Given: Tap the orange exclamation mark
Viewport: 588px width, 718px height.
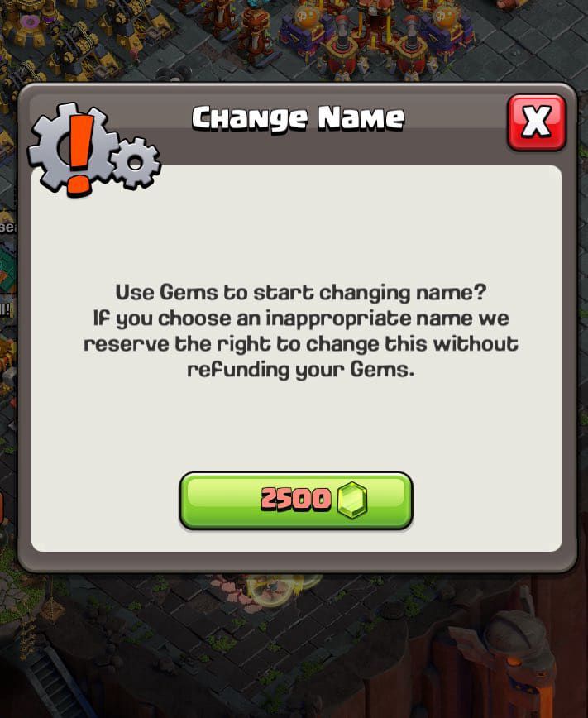Looking at the screenshot, I should [79, 152].
